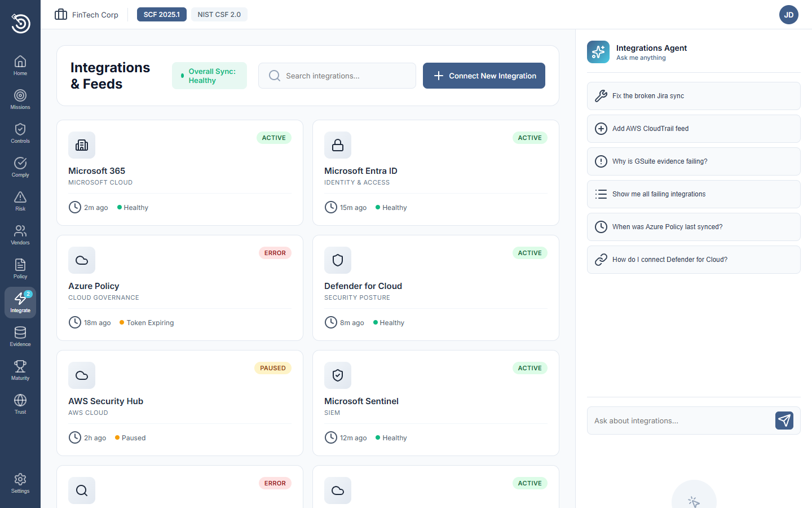812x508 pixels.
Task: Open the Vendors section
Action: point(20,235)
